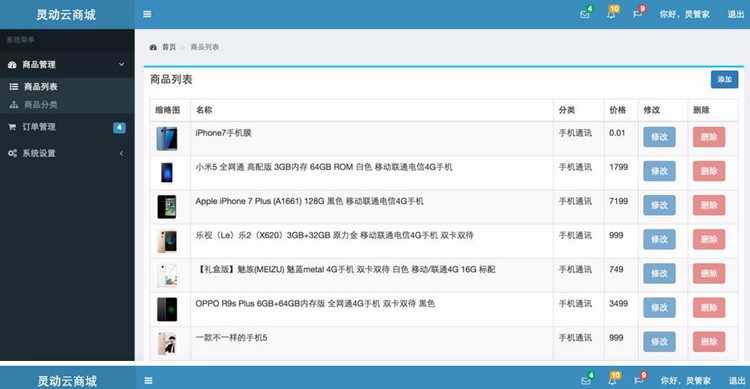This screenshot has height=389, width=750.
Task: Click the hamburger icon in the bottom duplicate header
Action: [x=148, y=381]
